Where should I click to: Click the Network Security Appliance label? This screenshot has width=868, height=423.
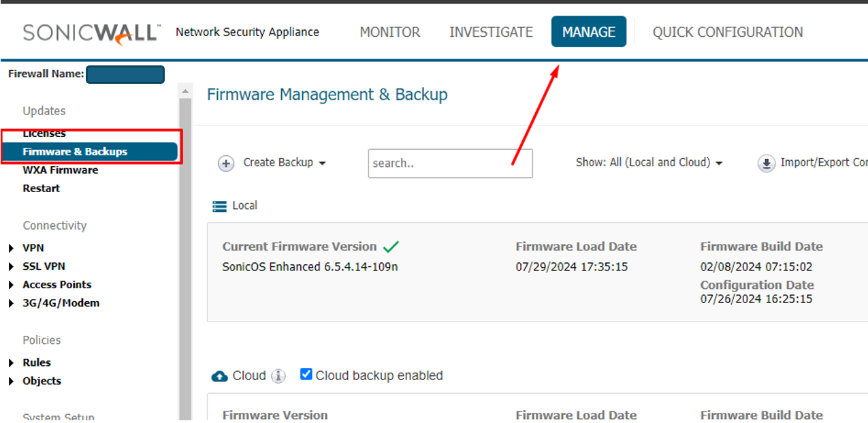tap(247, 32)
